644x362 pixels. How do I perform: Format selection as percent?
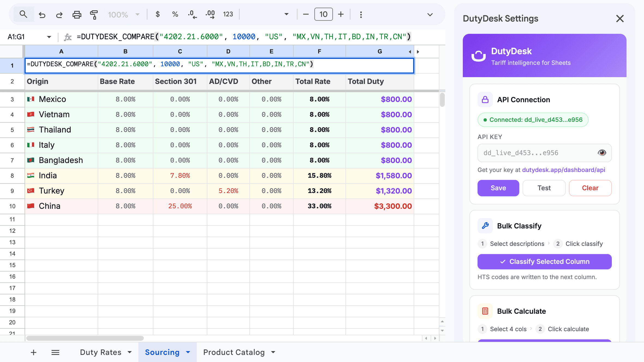175,14
